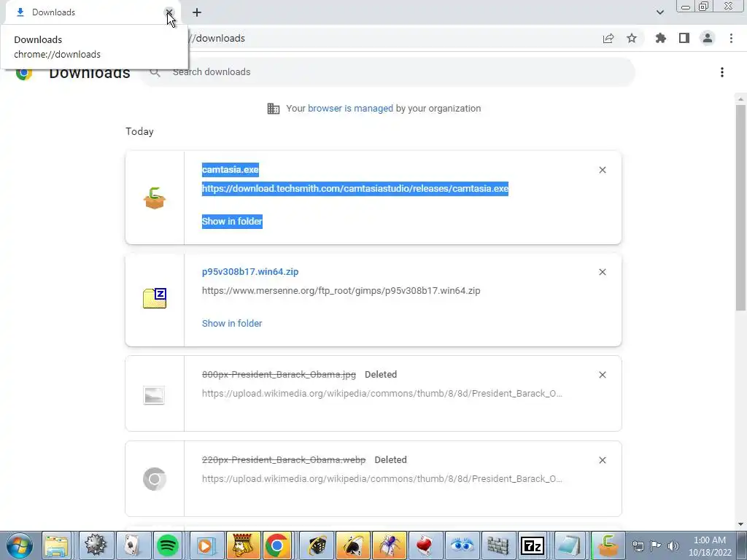Image resolution: width=747 pixels, height=560 pixels.
Task: Switch to Chrome taskbar icon
Action: [277, 545]
